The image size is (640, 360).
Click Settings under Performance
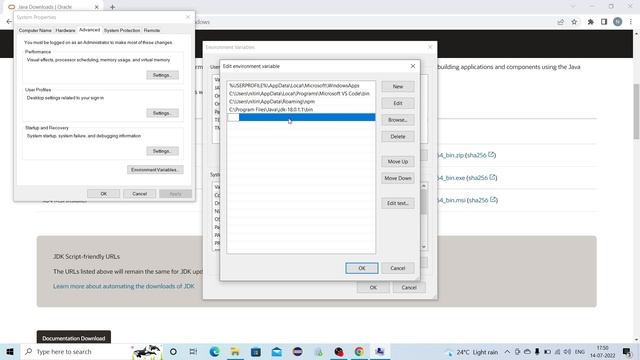(162, 75)
